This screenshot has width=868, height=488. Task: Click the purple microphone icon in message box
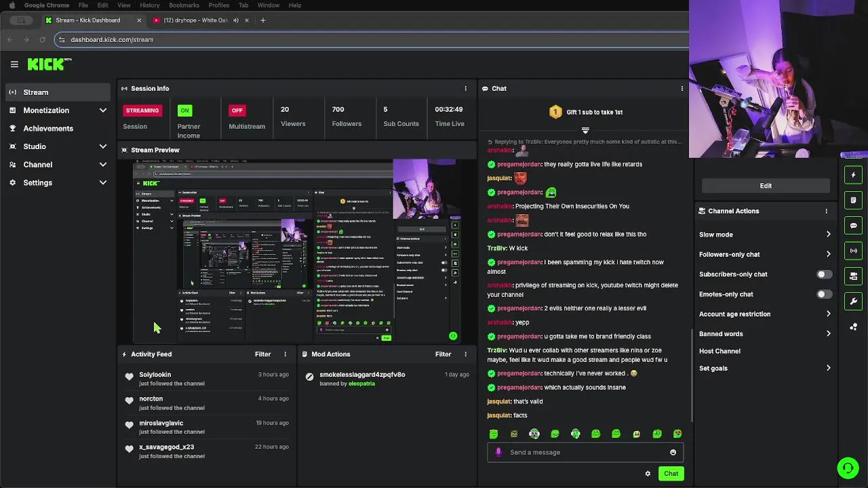498,452
